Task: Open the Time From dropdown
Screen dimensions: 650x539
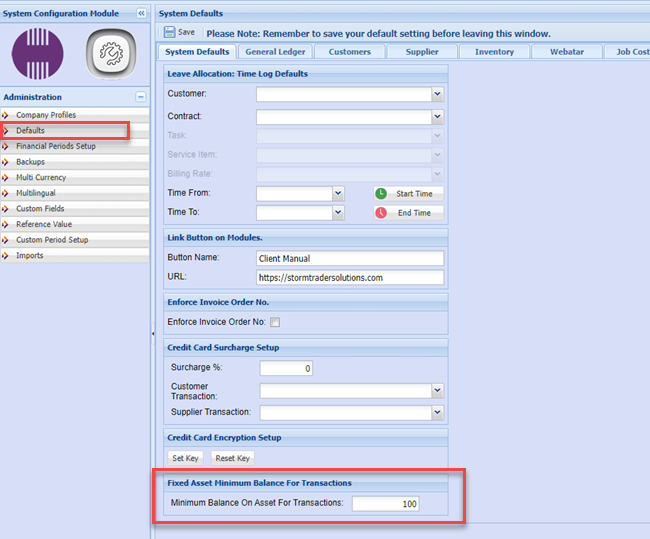Action: pyautogui.click(x=338, y=193)
